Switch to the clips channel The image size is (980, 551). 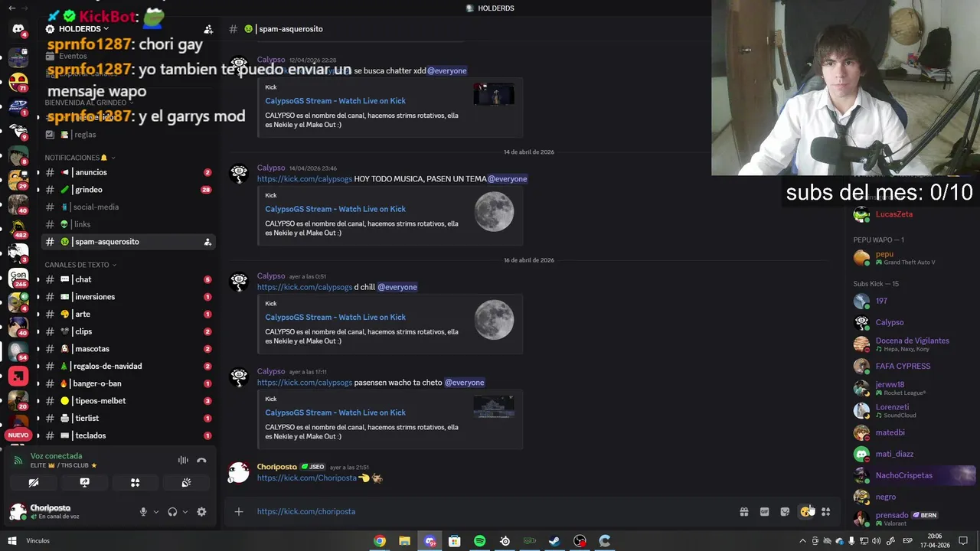coord(128,331)
